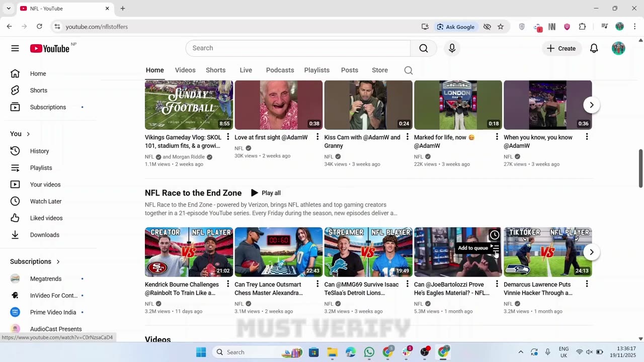Go to YouTube home via the logo
Viewport: 644px width, 362px height.
[49, 48]
